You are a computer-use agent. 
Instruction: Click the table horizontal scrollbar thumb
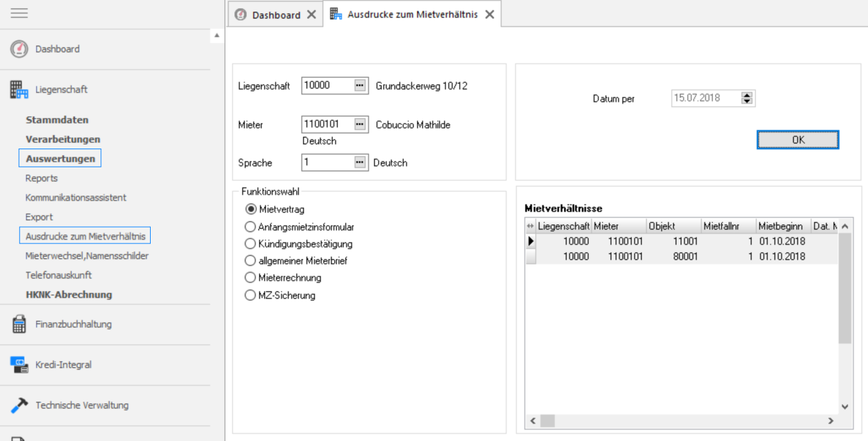[547, 420]
